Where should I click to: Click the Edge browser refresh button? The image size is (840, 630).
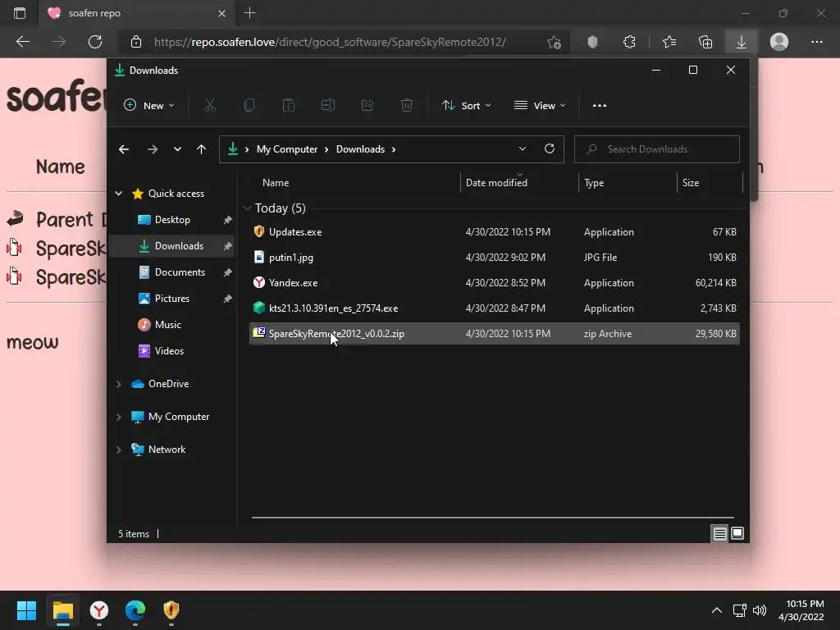point(95,42)
